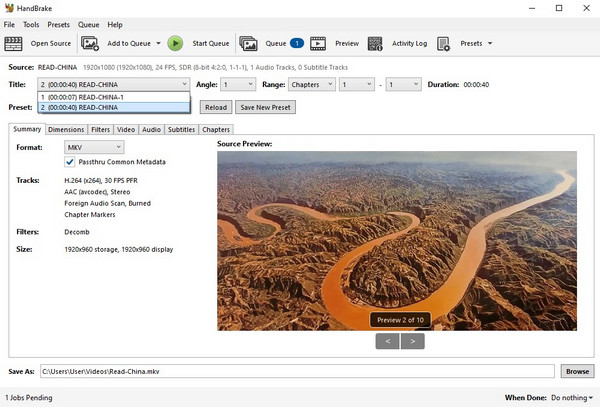Viewport: 600px width, 407px height.
Task: Click the Decomb filter text
Action: [x=77, y=232]
